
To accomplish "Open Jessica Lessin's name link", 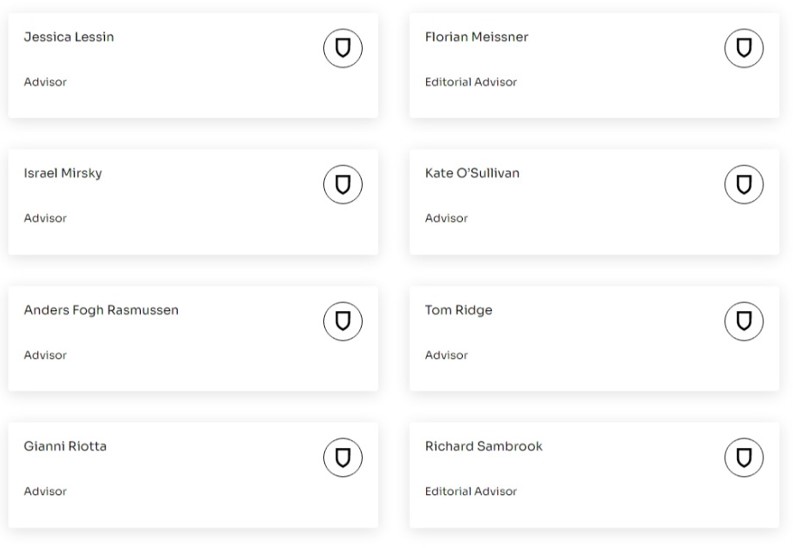I will point(69,37).
